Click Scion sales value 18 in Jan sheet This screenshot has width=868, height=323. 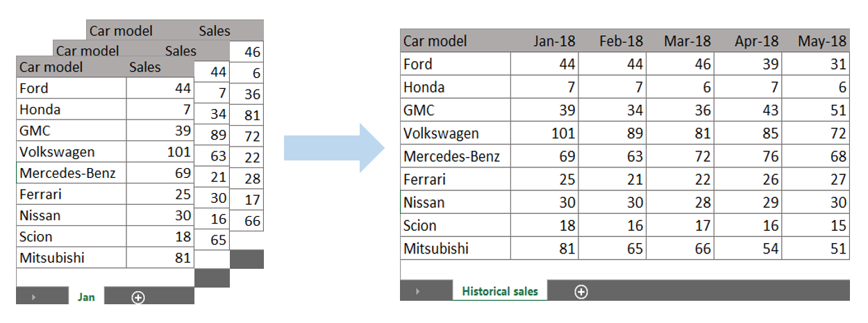coord(160,236)
